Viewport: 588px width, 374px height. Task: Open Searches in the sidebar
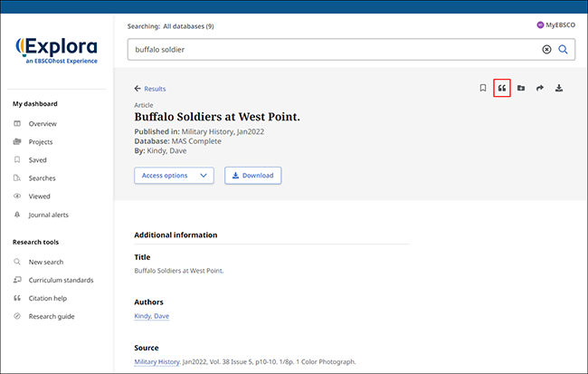pyautogui.click(x=42, y=178)
